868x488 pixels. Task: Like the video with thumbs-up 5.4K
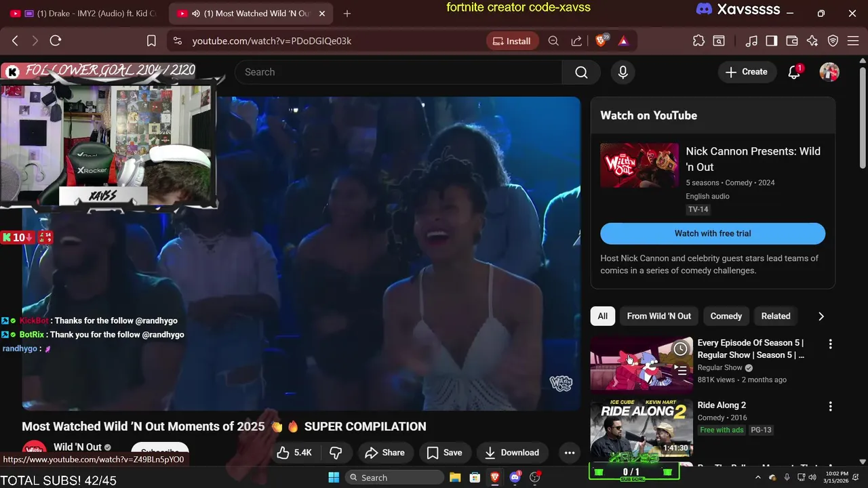point(294,453)
